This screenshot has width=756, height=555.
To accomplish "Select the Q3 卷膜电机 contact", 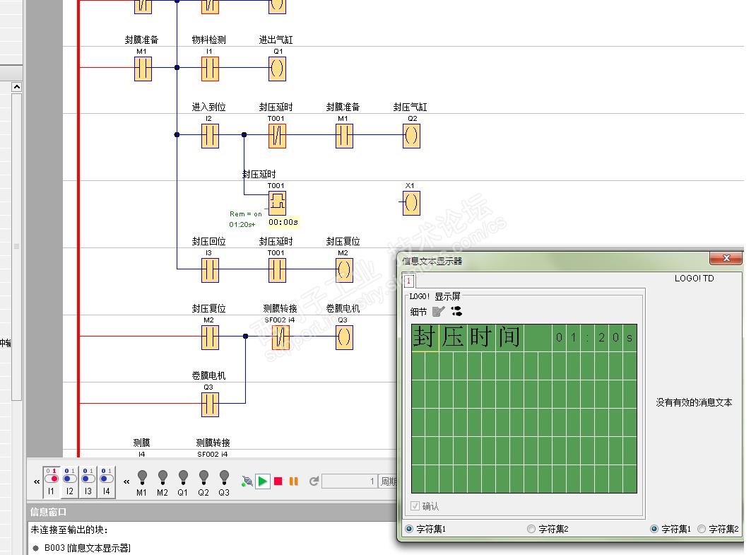I will (x=210, y=404).
